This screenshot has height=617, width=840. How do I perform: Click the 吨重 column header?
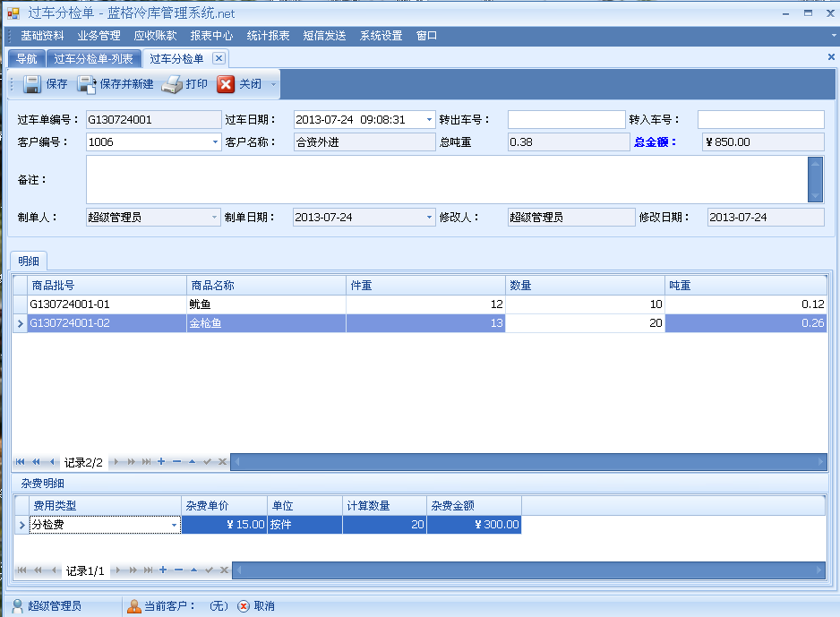tap(746, 286)
